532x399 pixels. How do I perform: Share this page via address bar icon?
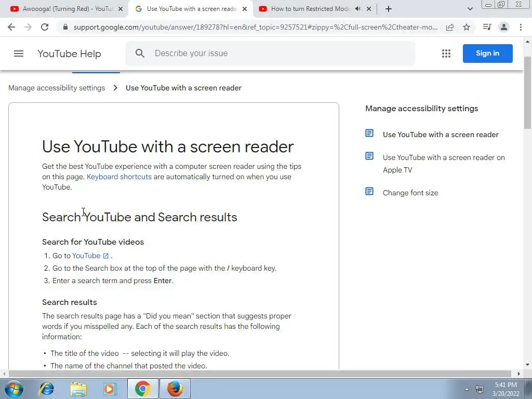[450, 27]
